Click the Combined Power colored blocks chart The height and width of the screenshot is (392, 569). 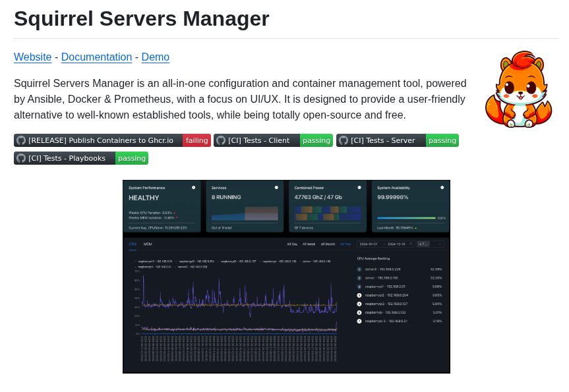click(x=328, y=213)
